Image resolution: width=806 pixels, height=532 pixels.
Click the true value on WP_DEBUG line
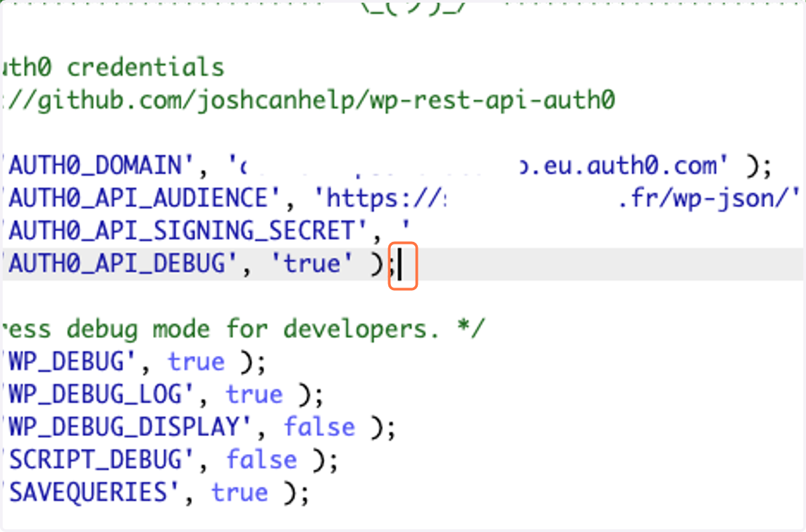coord(196,363)
